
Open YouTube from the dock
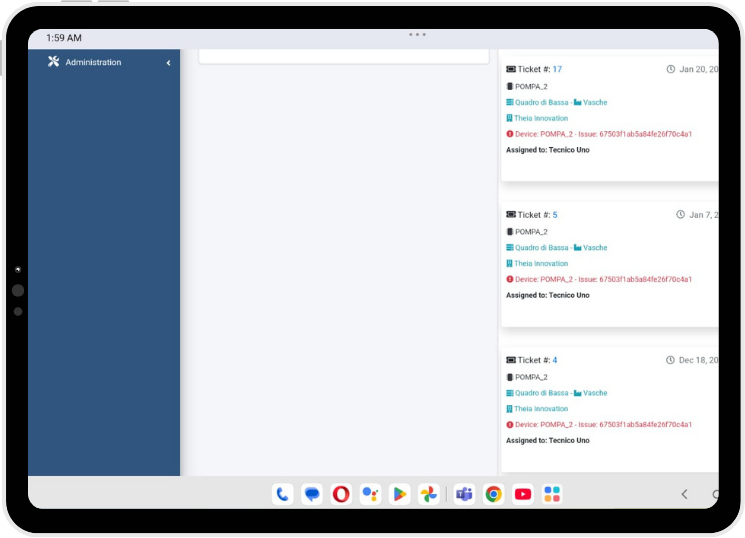[523, 495]
